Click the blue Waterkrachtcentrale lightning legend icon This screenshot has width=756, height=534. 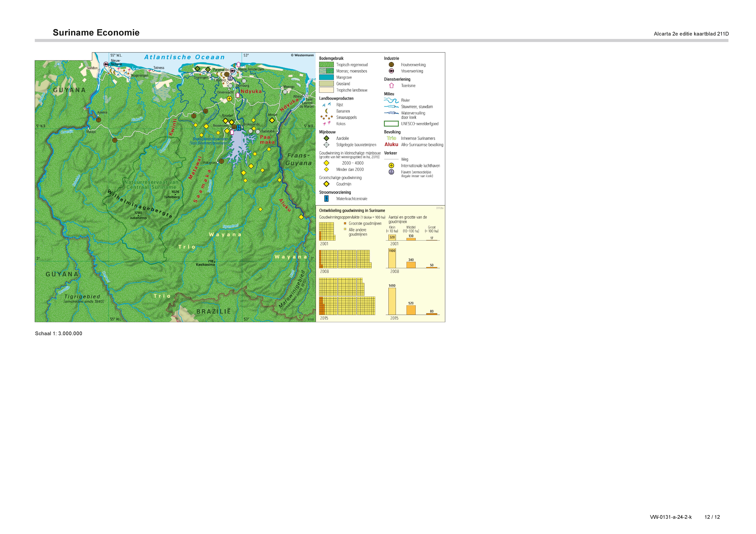tap(326, 199)
